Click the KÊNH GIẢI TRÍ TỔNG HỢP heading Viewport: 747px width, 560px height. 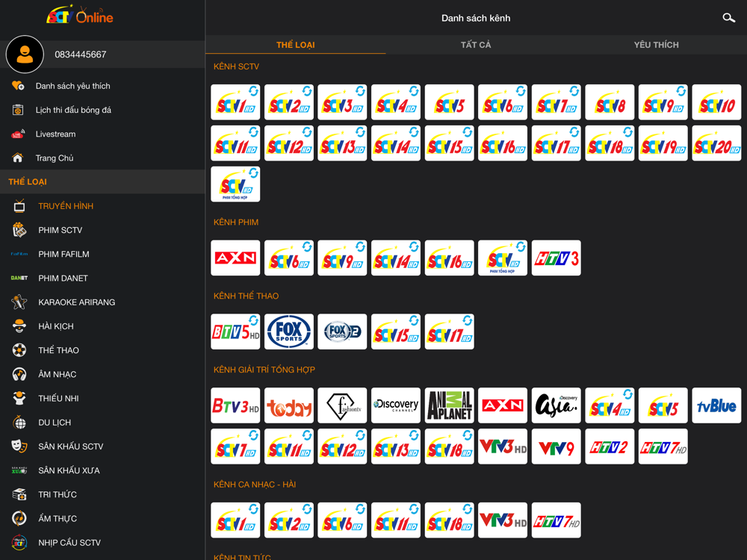(x=264, y=370)
